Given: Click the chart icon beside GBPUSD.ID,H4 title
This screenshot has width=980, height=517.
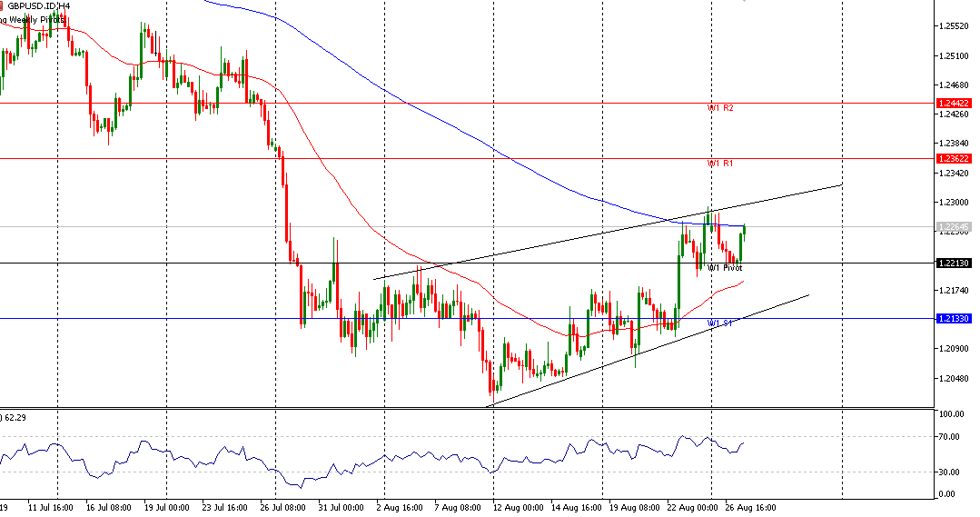Looking at the screenshot, I should tap(2, 5).
